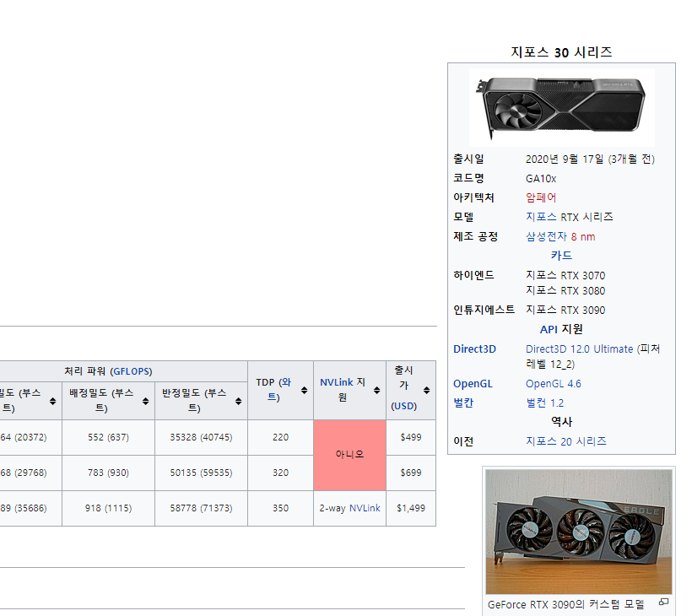This screenshot has height=616, width=692.
Task: Select the 아키텍처 row label
Action: click(474, 197)
